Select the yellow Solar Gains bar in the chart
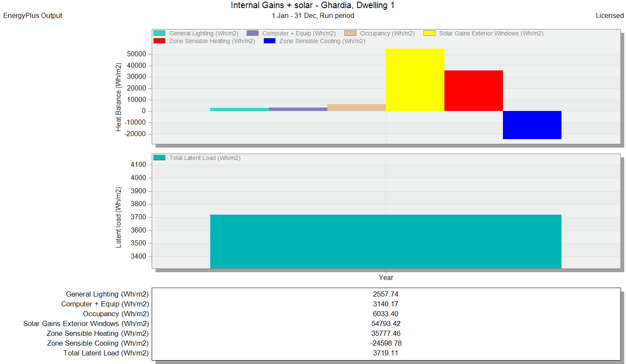Screen dimensions: 626x364 pos(415,80)
